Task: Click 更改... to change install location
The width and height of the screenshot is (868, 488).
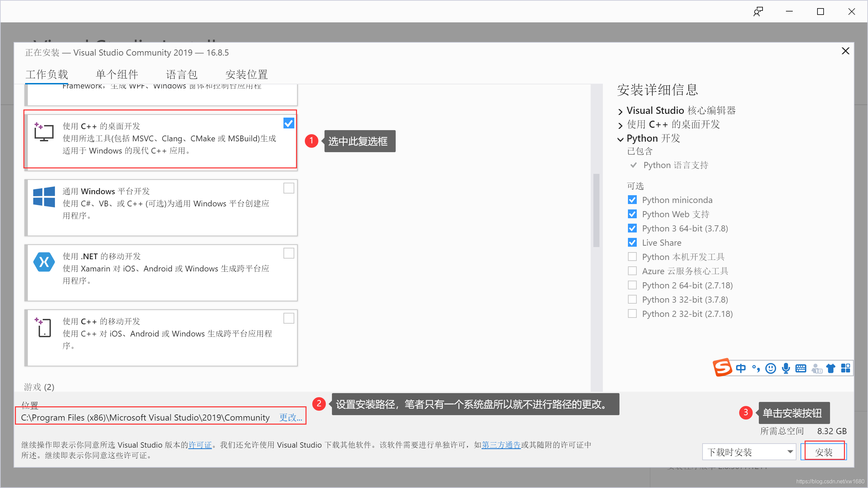Action: tap(291, 418)
